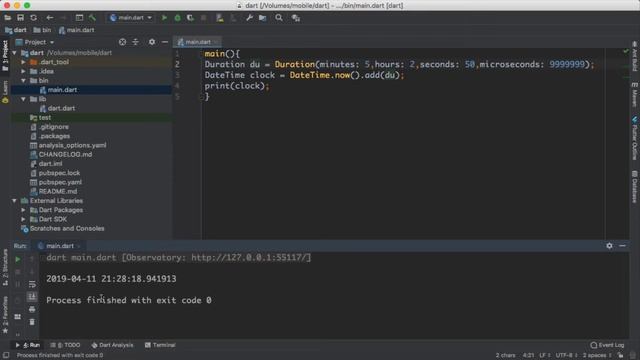Click the Build hammer icon
Viewport: 640px width, 360px height.
point(93,18)
